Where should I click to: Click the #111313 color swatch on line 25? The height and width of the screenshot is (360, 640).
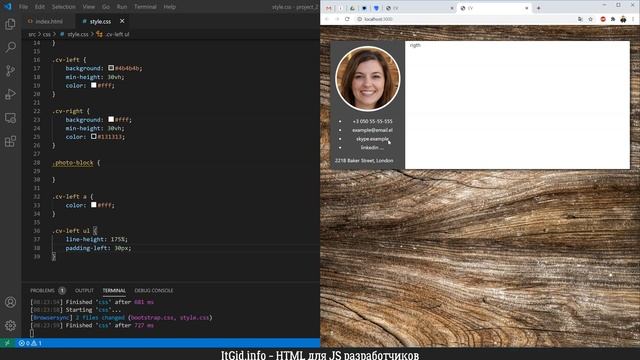click(93, 137)
